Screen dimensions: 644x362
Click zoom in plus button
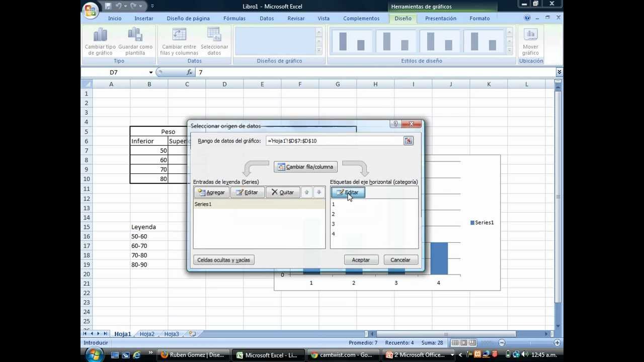(557, 342)
